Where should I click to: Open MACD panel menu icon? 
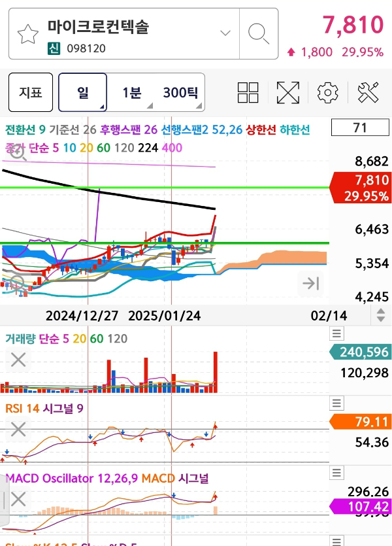[x=336, y=473]
